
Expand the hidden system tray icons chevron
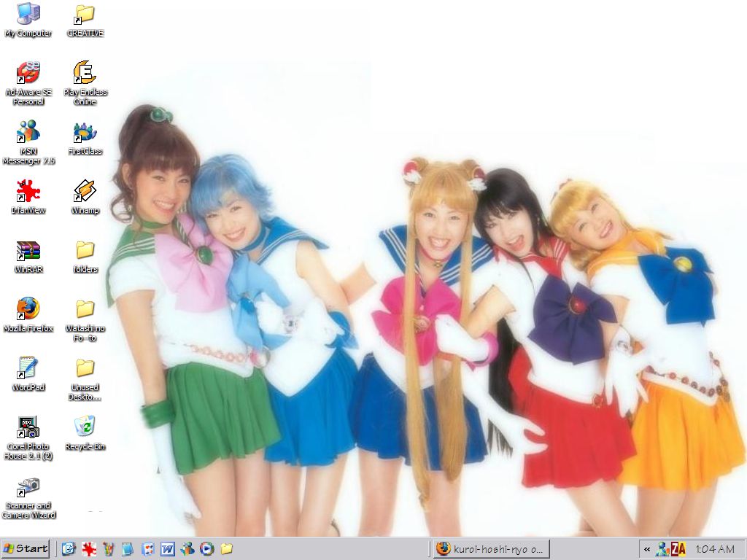[647, 549]
